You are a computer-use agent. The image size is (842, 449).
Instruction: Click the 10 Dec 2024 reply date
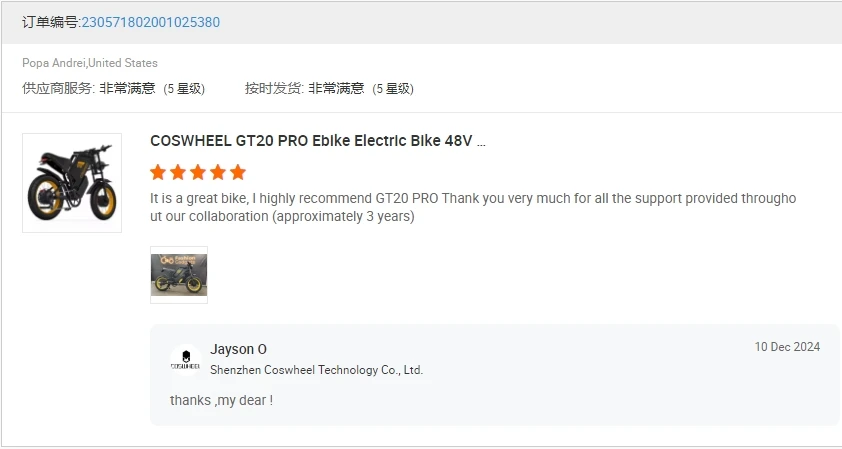(787, 347)
